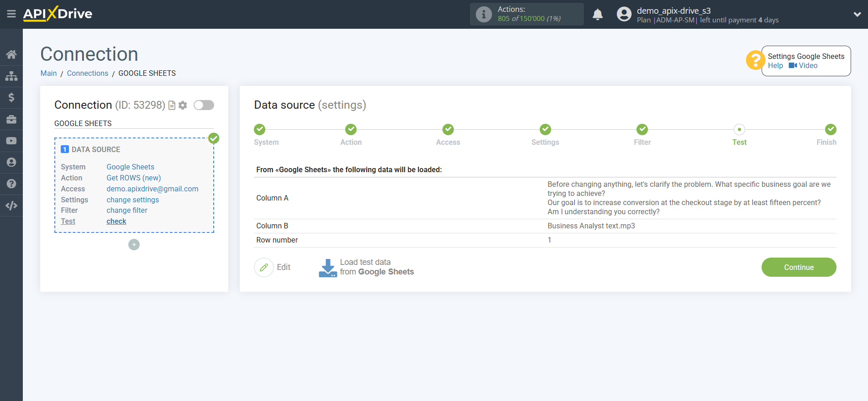The height and width of the screenshot is (401, 868).
Task: Click the yellow question mark help icon
Action: click(755, 60)
